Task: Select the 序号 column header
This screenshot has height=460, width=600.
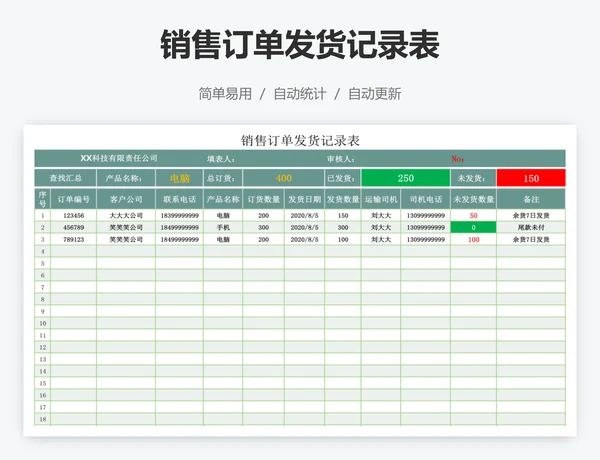Action: click(x=42, y=199)
